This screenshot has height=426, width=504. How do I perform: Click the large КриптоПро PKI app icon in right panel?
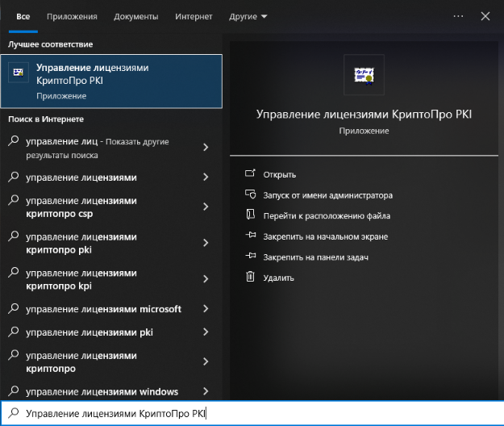[364, 75]
